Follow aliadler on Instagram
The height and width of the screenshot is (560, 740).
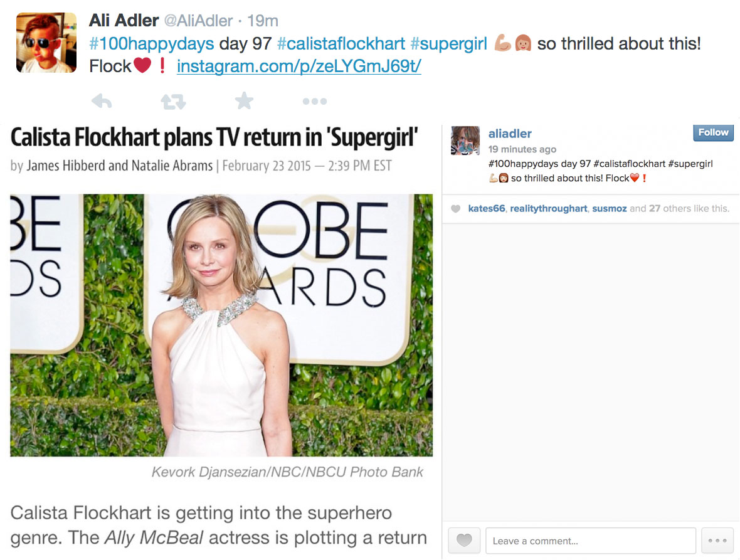713,132
